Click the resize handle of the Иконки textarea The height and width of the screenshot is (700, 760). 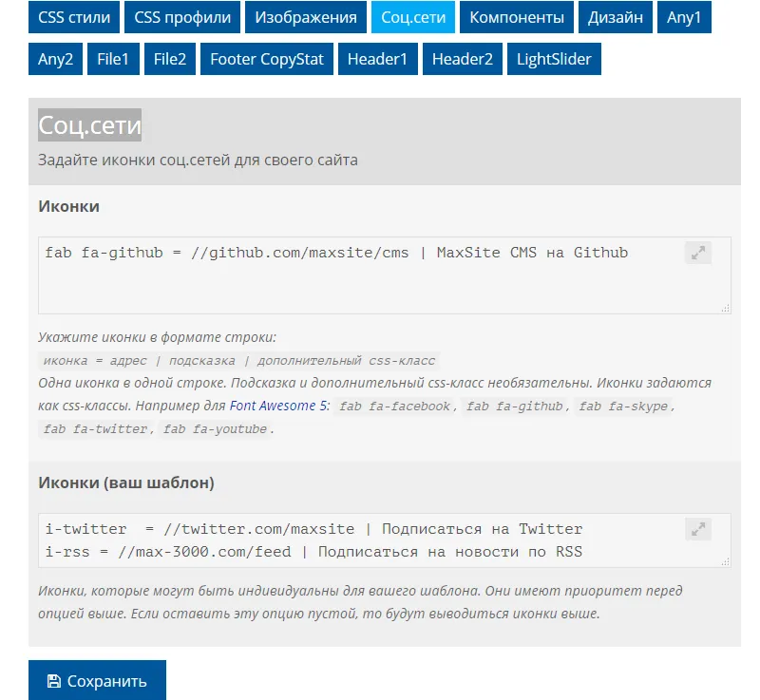(726, 309)
